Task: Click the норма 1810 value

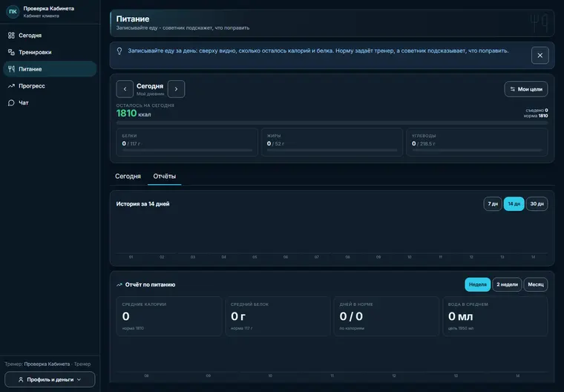Action: pos(536,116)
